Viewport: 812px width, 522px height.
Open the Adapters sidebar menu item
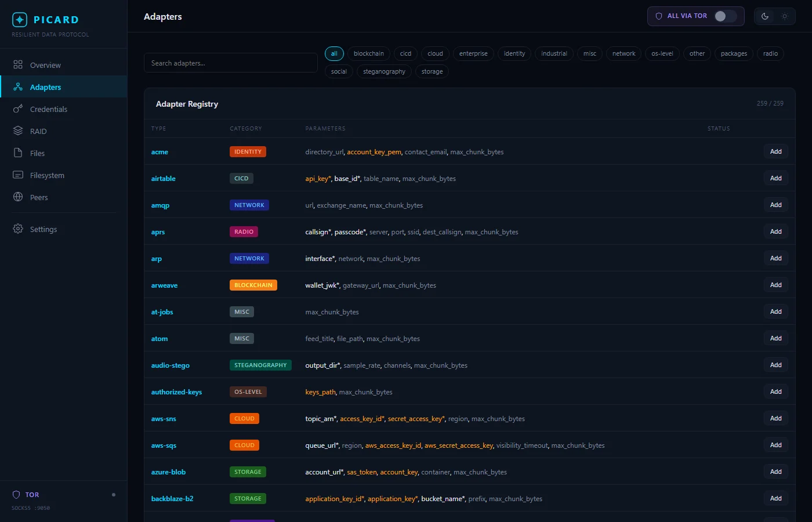pos(64,87)
